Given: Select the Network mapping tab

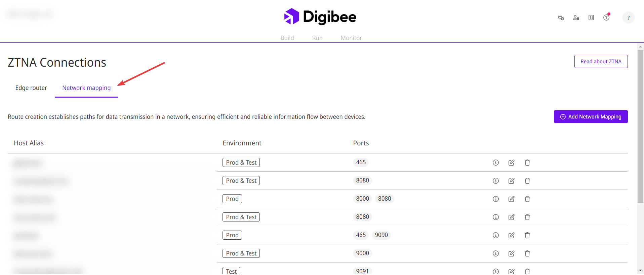Looking at the screenshot, I should [x=86, y=88].
